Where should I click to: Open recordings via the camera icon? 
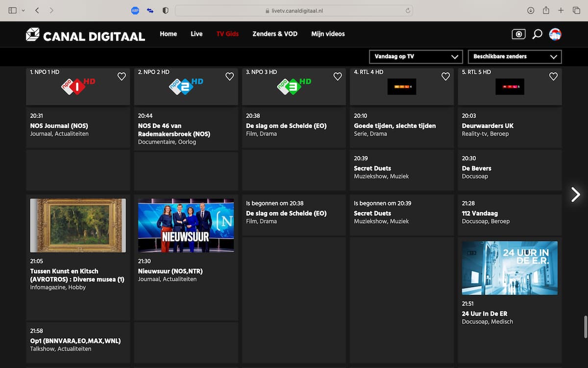click(518, 34)
